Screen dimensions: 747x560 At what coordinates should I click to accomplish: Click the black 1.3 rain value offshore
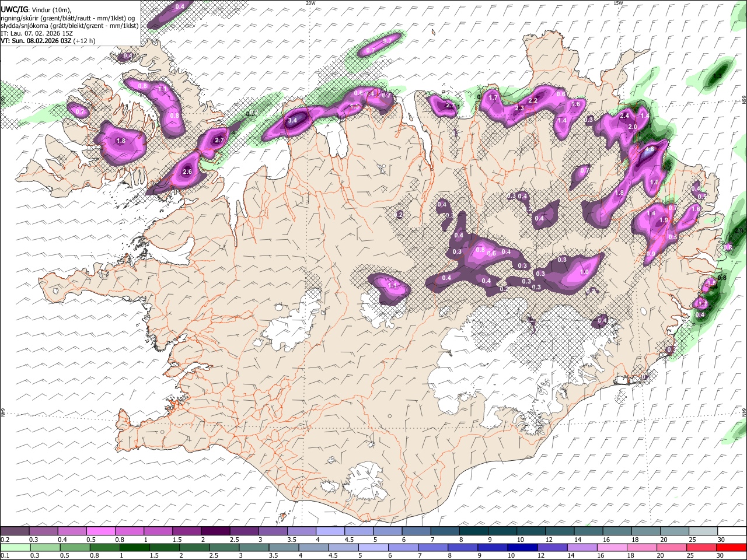717,76
